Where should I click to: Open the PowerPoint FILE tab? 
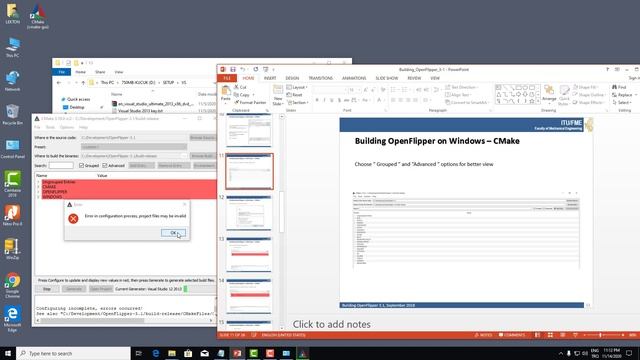point(227,78)
